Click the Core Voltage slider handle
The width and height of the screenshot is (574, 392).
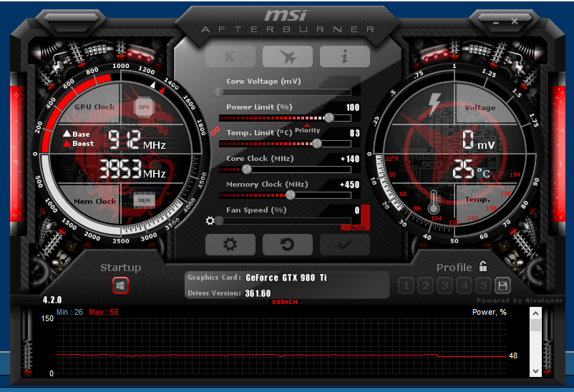coord(219,92)
